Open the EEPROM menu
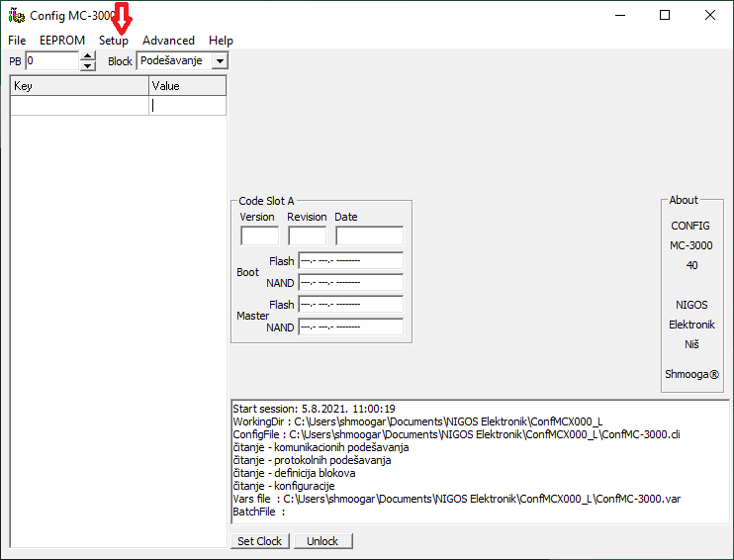 pyautogui.click(x=62, y=41)
